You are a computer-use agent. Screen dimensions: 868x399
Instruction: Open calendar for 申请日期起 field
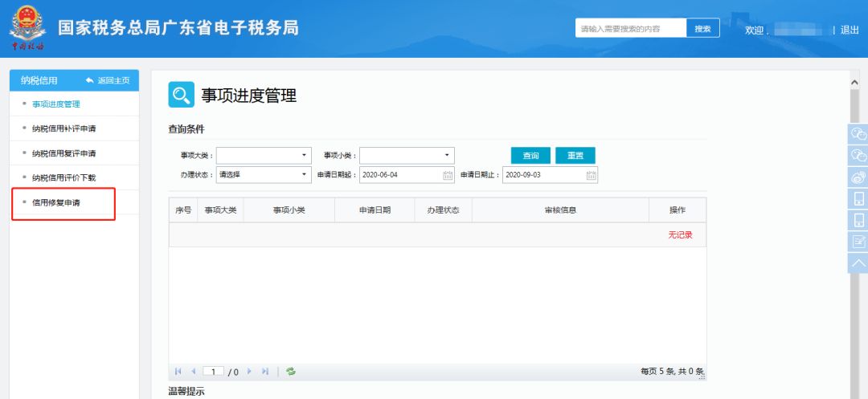point(448,175)
